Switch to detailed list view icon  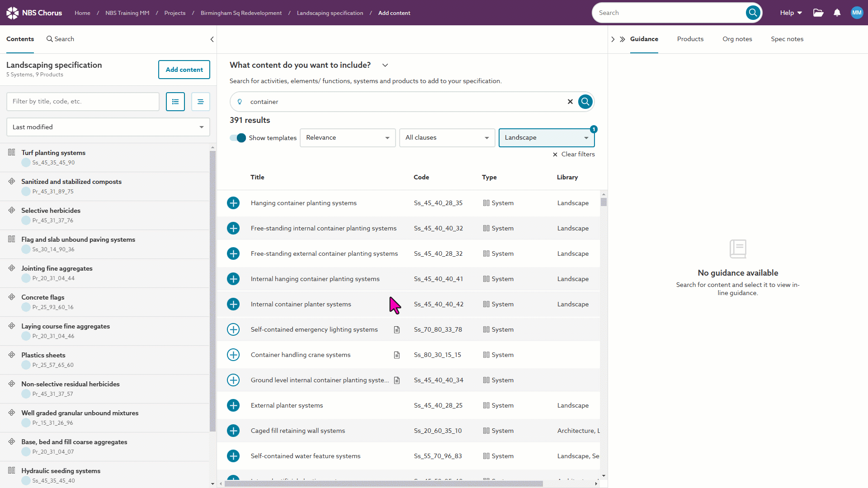pyautogui.click(x=175, y=102)
